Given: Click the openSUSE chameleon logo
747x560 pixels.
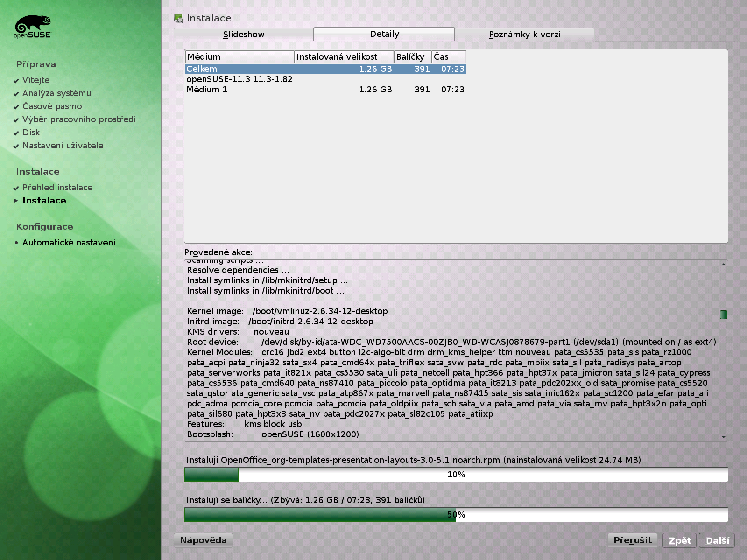Looking at the screenshot, I should 33,27.
